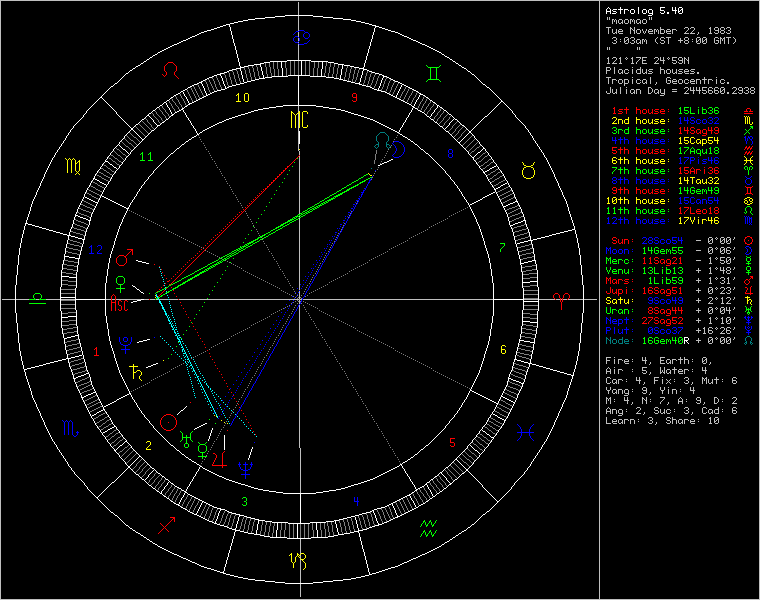Click house number 12 on the wheel
The height and width of the screenshot is (600, 760).
(95, 250)
